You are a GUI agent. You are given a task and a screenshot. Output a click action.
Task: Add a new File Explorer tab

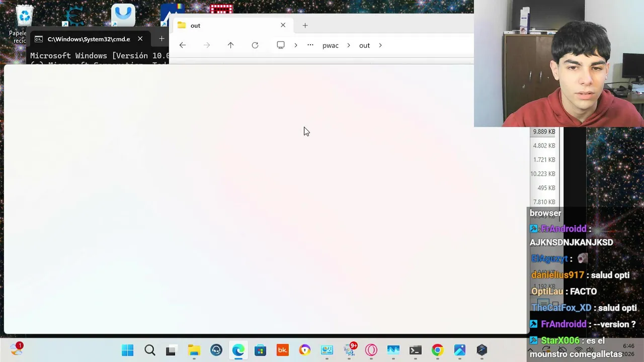305,25
